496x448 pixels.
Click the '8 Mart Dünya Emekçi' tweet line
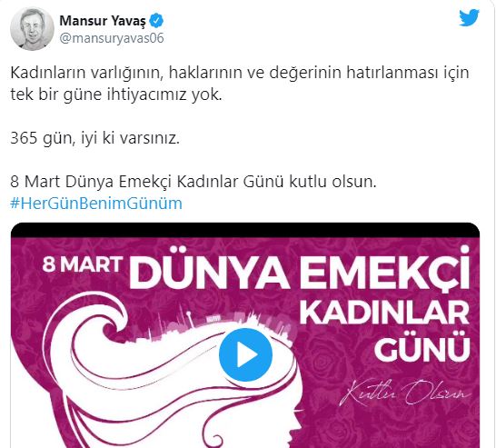tap(193, 182)
